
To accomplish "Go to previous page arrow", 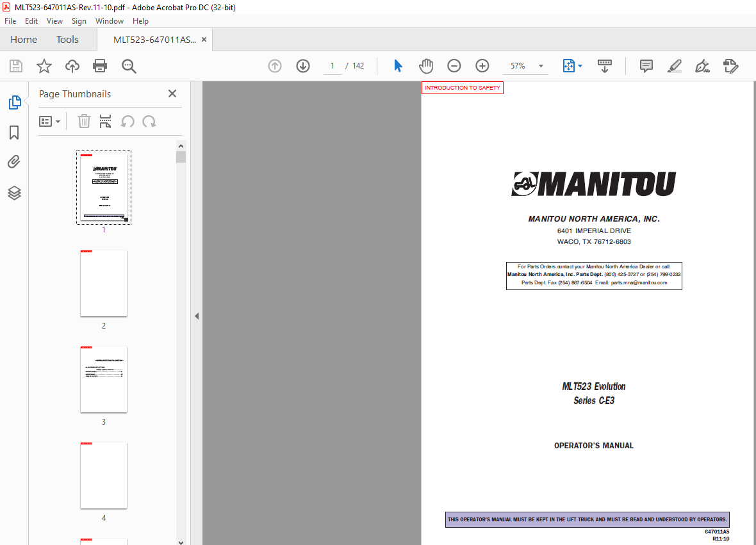I will click(275, 66).
